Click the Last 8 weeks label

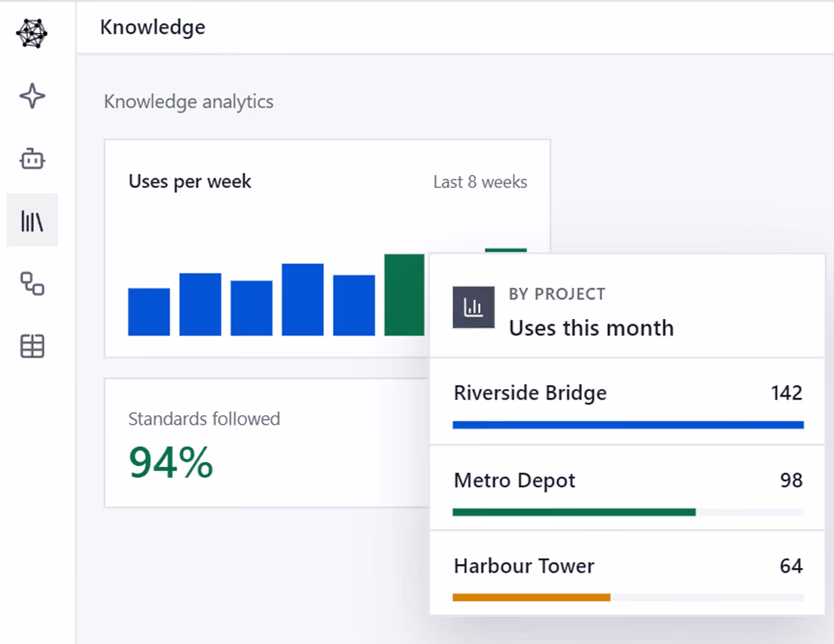pos(480,182)
